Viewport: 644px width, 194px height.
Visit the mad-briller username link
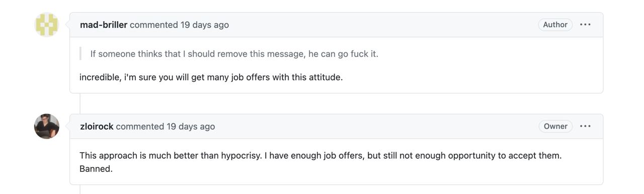(x=104, y=25)
